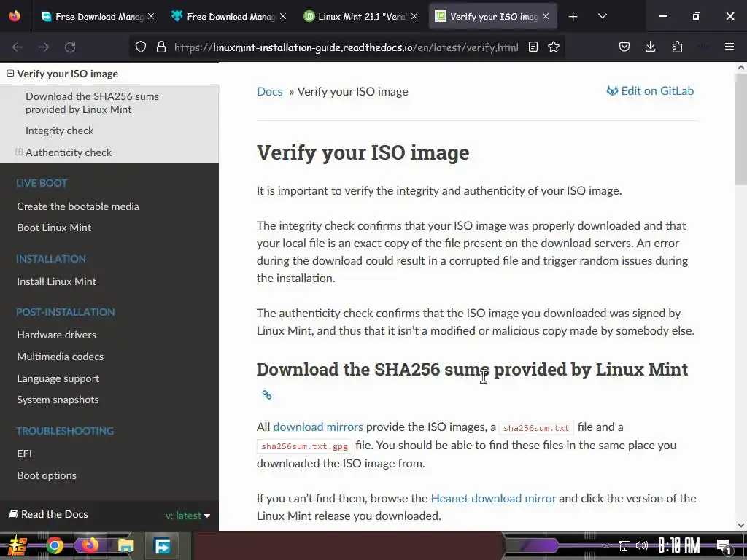Open the Extensions puzzle icon
Image resolution: width=747 pixels, height=560 pixels.
click(x=677, y=47)
